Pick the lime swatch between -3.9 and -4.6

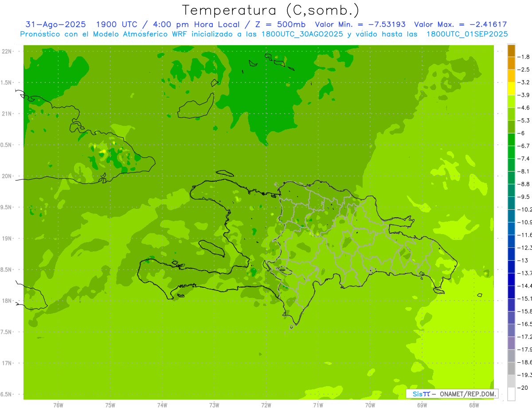tap(511, 101)
